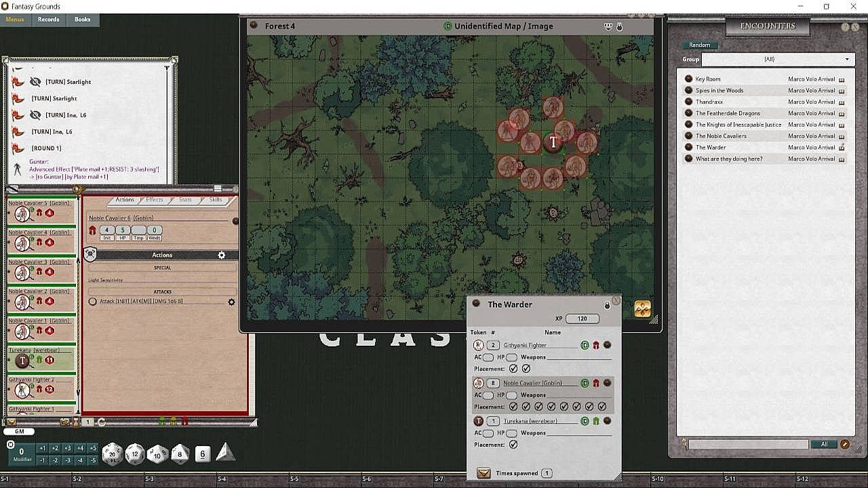Click the +3 modifier button
Image resolution: width=868 pixels, height=488 pixels.
pyautogui.click(x=67, y=448)
